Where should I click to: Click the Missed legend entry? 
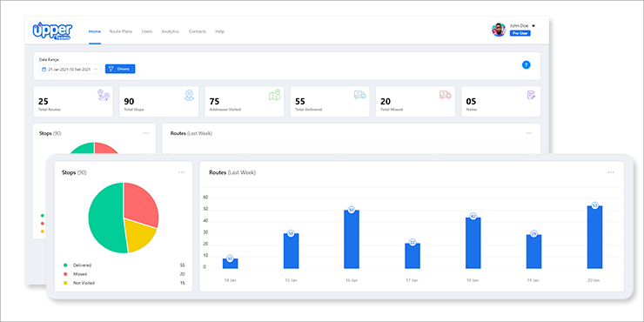coord(124,274)
